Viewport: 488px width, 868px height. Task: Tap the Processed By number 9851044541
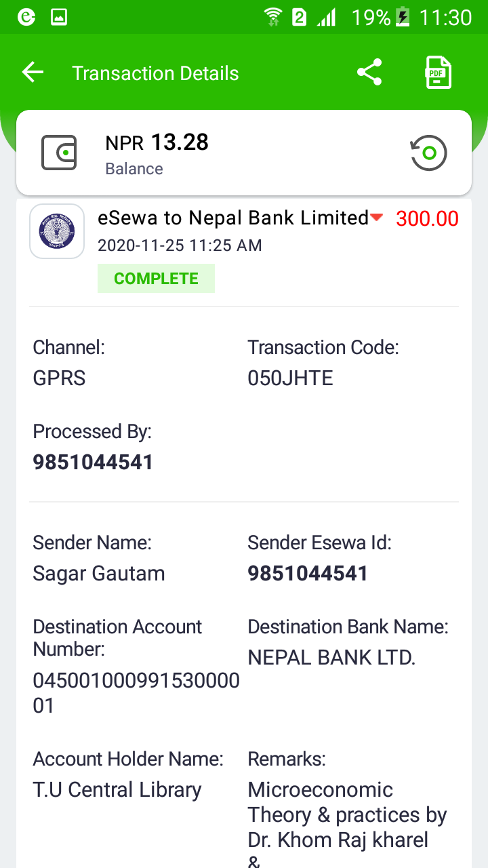(x=93, y=462)
